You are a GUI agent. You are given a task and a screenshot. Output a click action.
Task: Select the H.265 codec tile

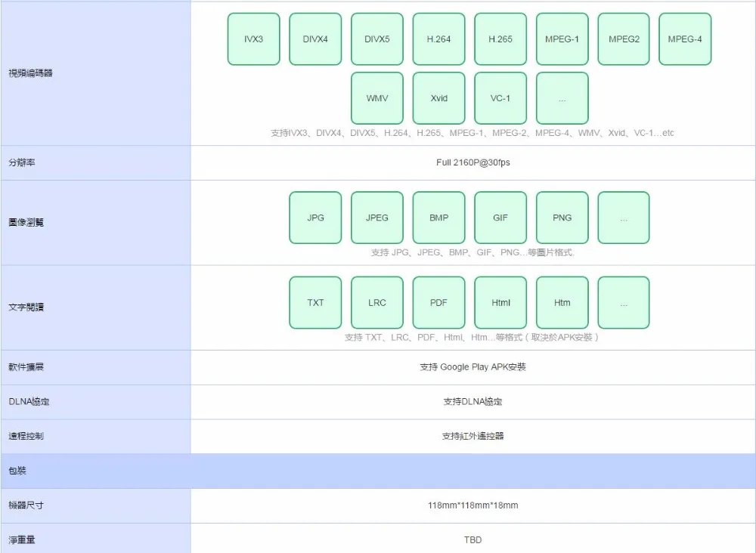point(500,39)
